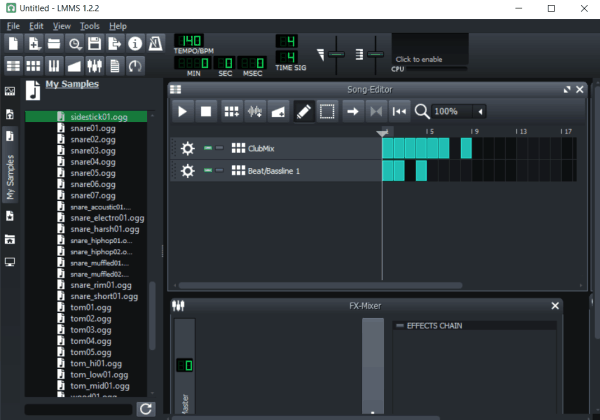Click the master volume slider
Image resolution: width=600 pixels, height=420 pixels.
[x=336, y=55]
